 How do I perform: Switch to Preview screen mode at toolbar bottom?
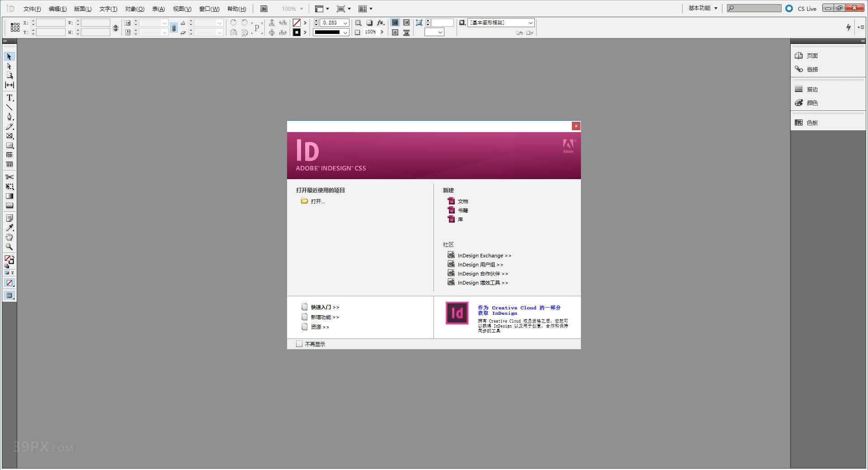(x=9, y=295)
